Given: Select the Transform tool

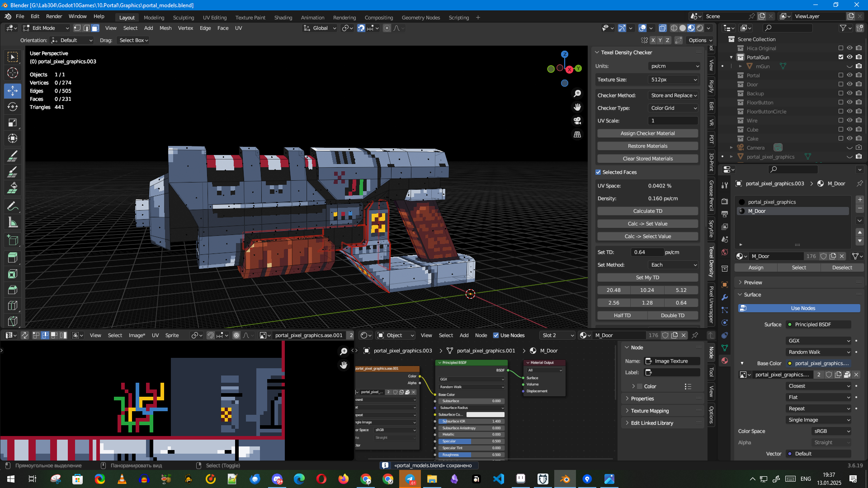Looking at the screenshot, I should 13,138.
